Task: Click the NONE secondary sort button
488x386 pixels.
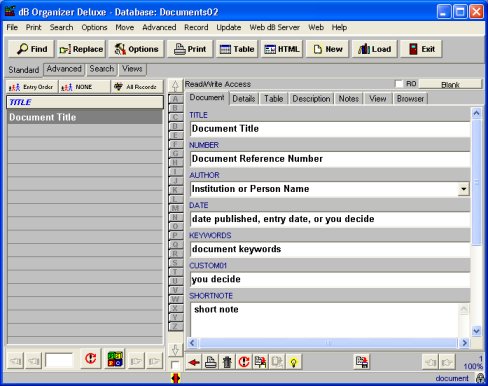Action: click(x=84, y=87)
